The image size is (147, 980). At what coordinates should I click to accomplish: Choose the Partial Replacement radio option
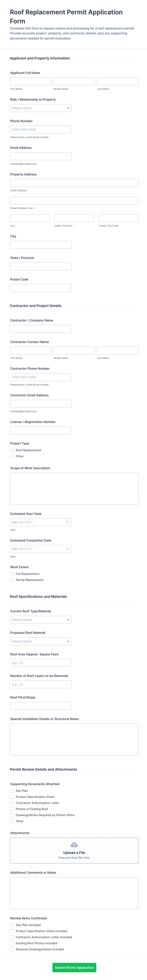[12, 580]
